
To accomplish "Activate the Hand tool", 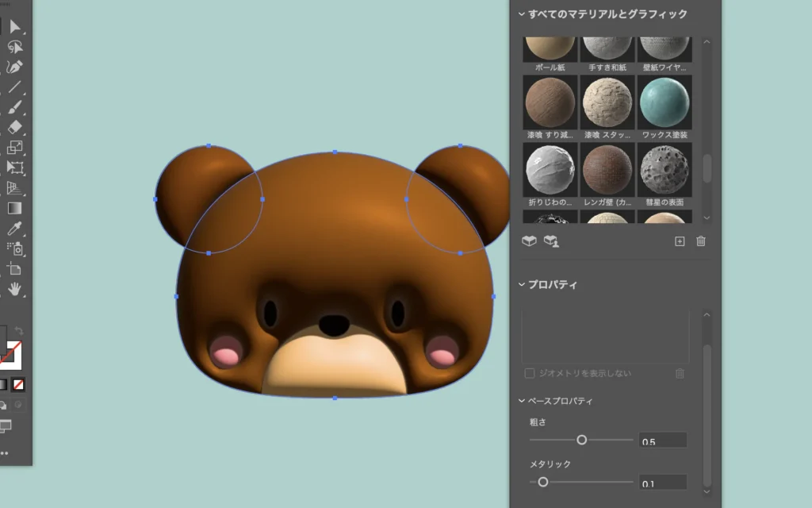I will 15,289.
